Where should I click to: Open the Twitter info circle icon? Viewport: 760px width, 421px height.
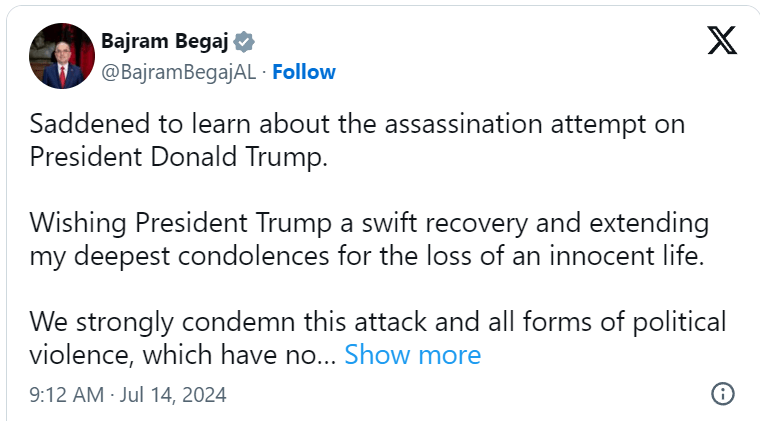point(722,393)
